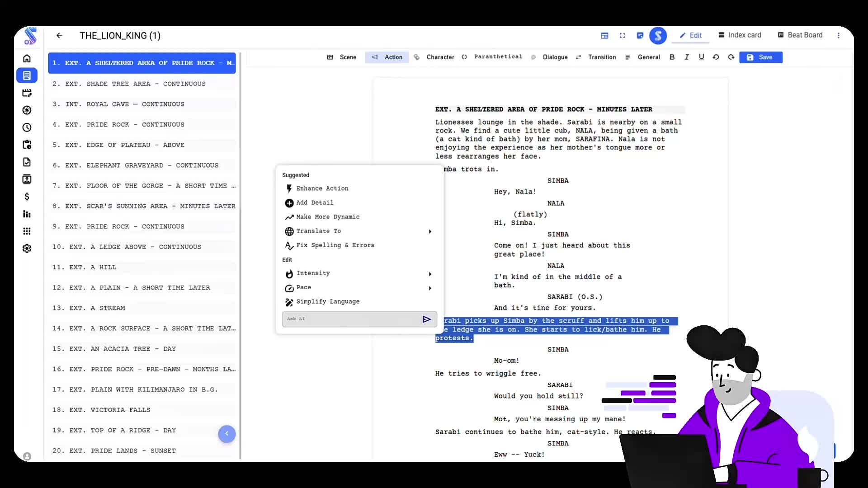The image size is (868, 488).
Task: Click the fullscreen expand icon in top bar
Action: pos(623,35)
